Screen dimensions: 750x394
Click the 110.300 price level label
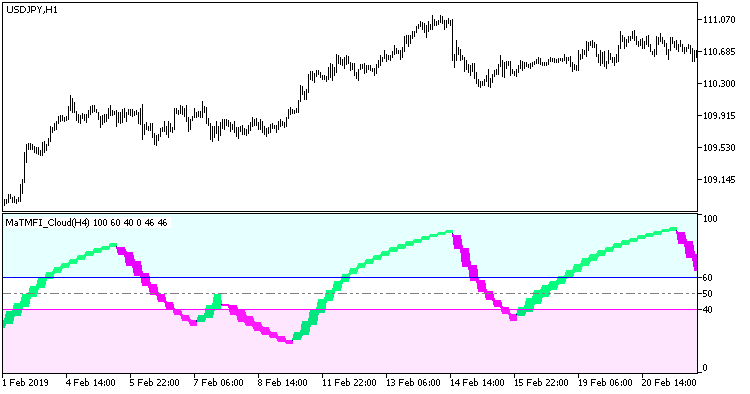pyautogui.click(x=718, y=84)
